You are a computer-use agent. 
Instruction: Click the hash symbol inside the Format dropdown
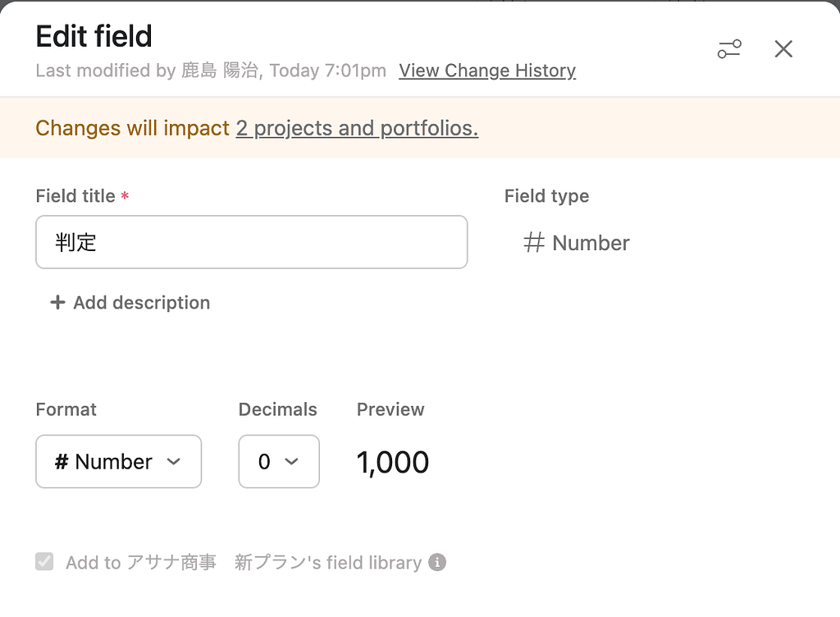tap(62, 462)
